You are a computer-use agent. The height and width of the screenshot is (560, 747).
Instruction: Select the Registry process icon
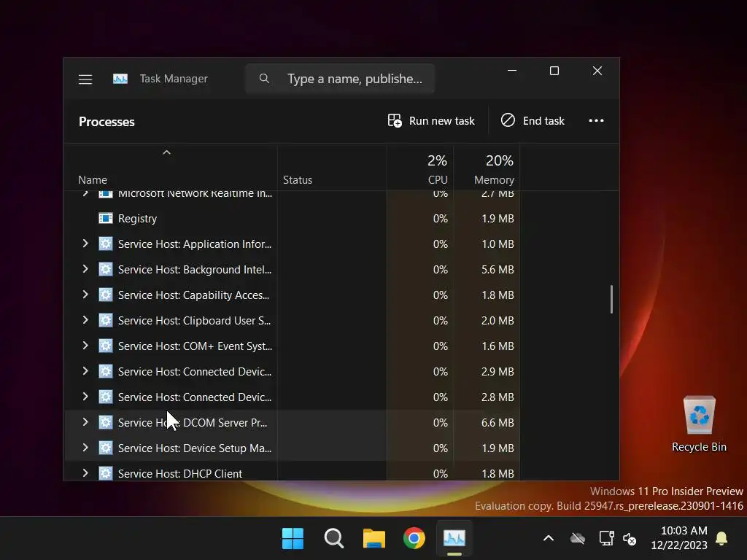pos(105,219)
